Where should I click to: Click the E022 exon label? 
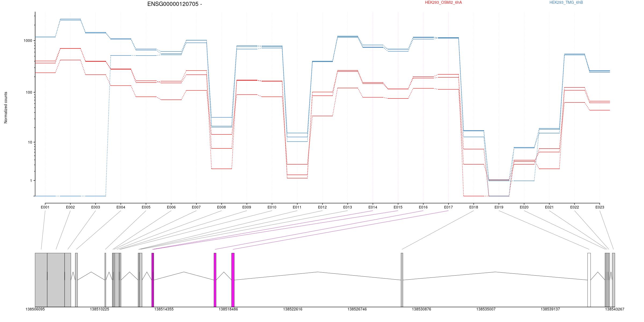point(575,207)
